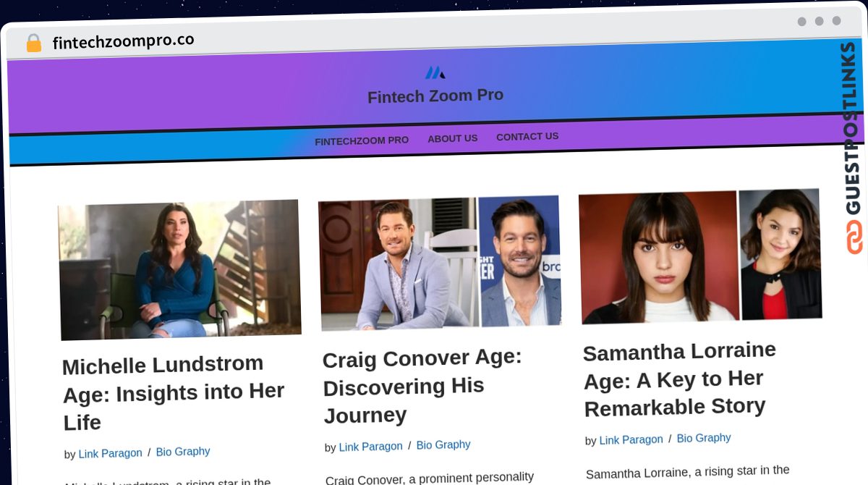The height and width of the screenshot is (485, 868).
Task: Open Michelle Lundstrom article thumbnail
Action: pyautogui.click(x=179, y=269)
